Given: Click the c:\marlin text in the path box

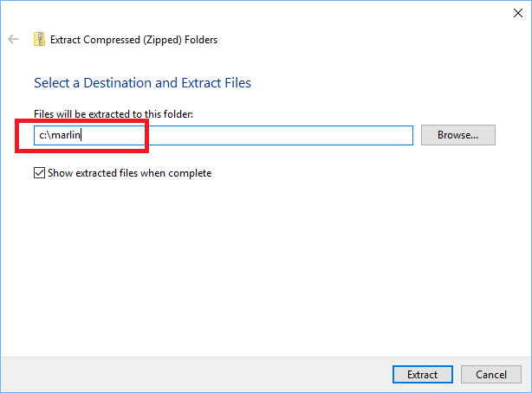Looking at the screenshot, I should pyautogui.click(x=59, y=135).
